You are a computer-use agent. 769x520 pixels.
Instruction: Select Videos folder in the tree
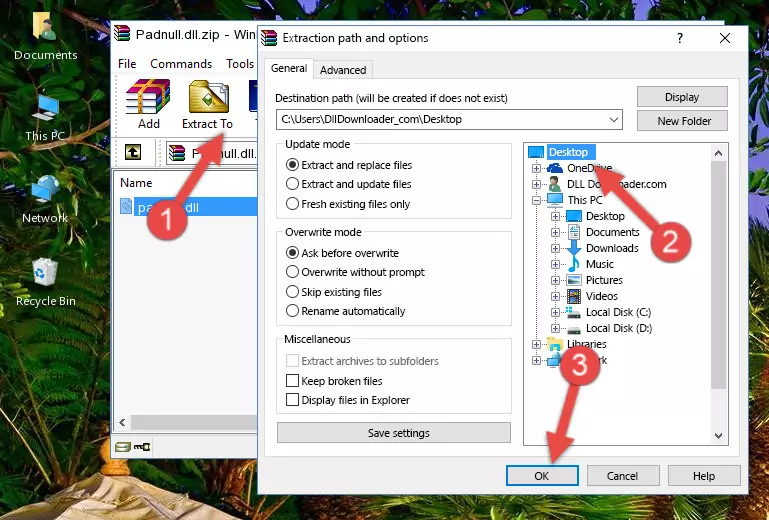pyautogui.click(x=601, y=296)
